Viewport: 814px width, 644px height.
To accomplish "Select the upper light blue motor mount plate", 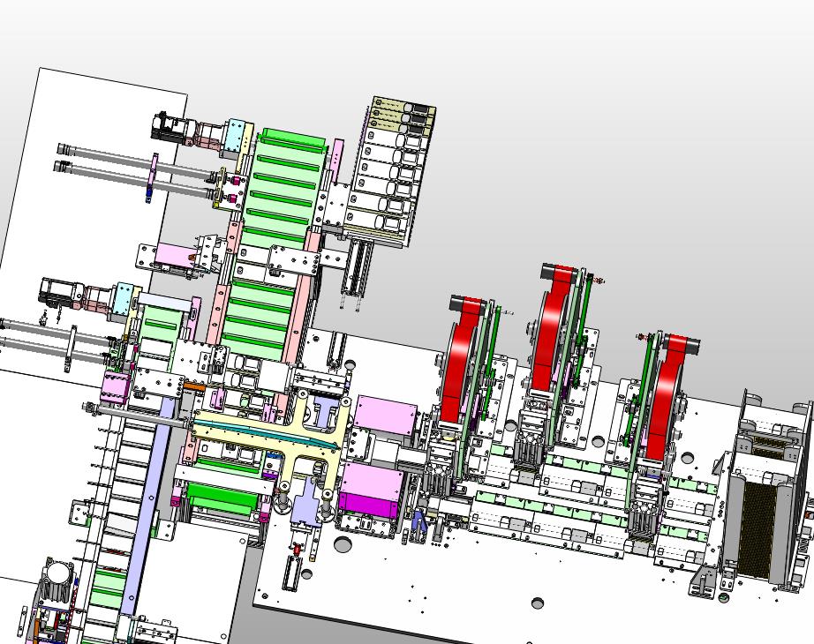I will (x=235, y=136).
